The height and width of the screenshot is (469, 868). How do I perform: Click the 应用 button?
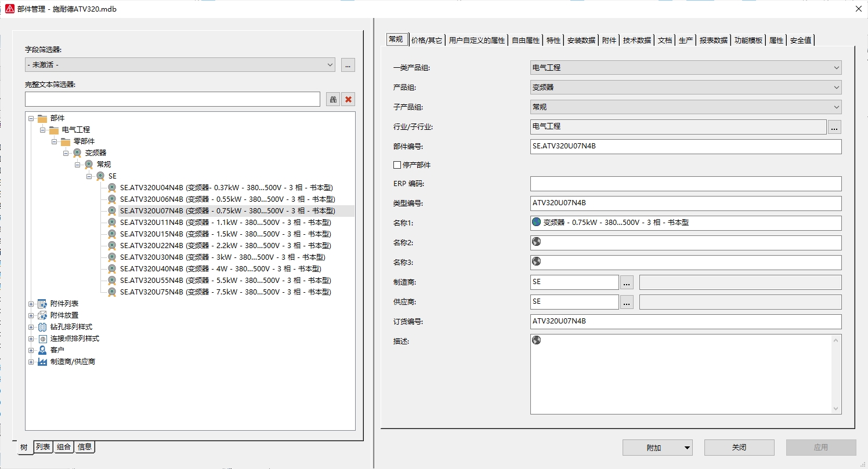821,448
